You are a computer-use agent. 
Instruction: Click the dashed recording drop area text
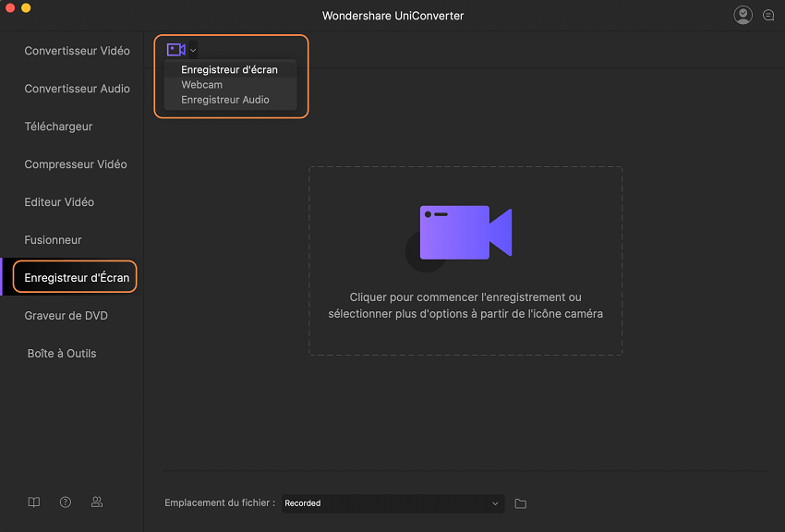coord(465,306)
